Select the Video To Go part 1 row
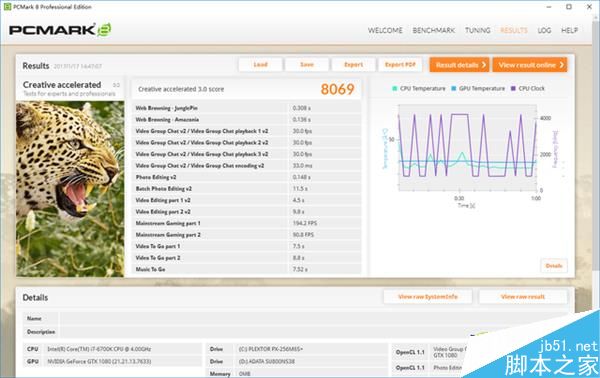The height and width of the screenshot is (378, 600). click(246, 246)
